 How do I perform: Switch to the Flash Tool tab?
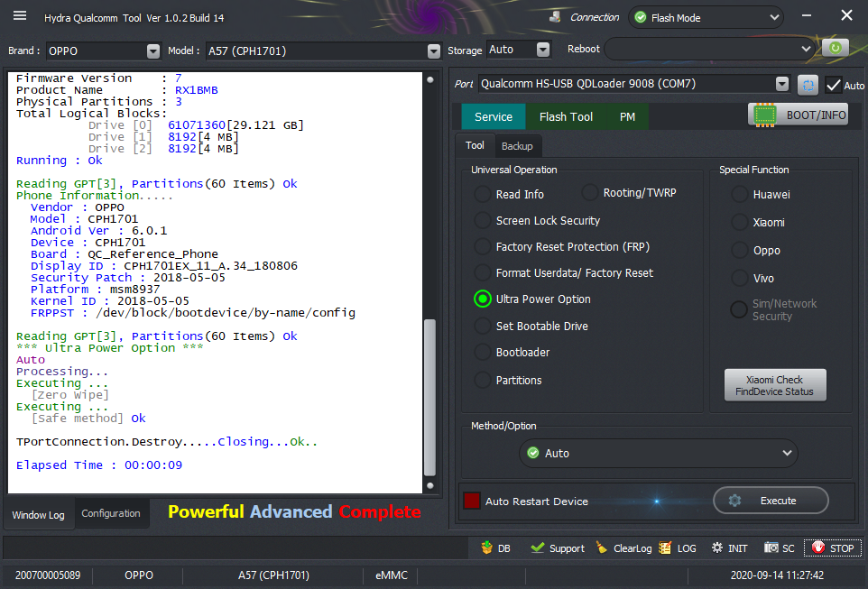coord(566,116)
